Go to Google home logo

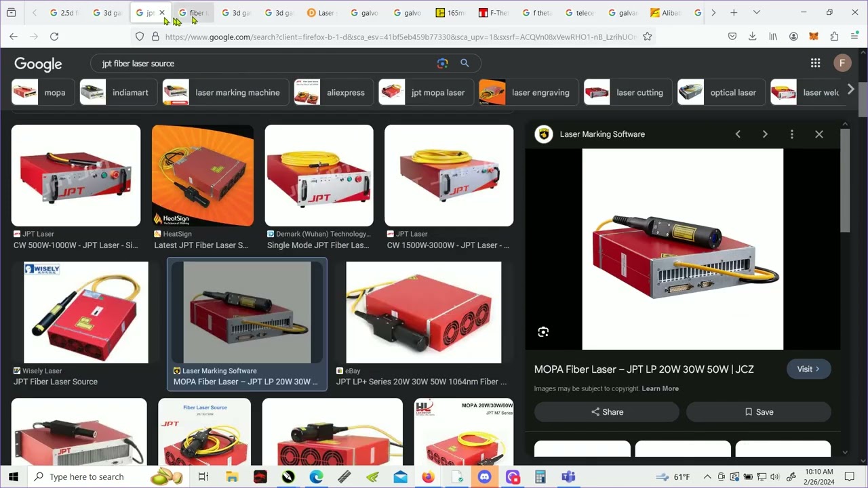click(x=38, y=64)
